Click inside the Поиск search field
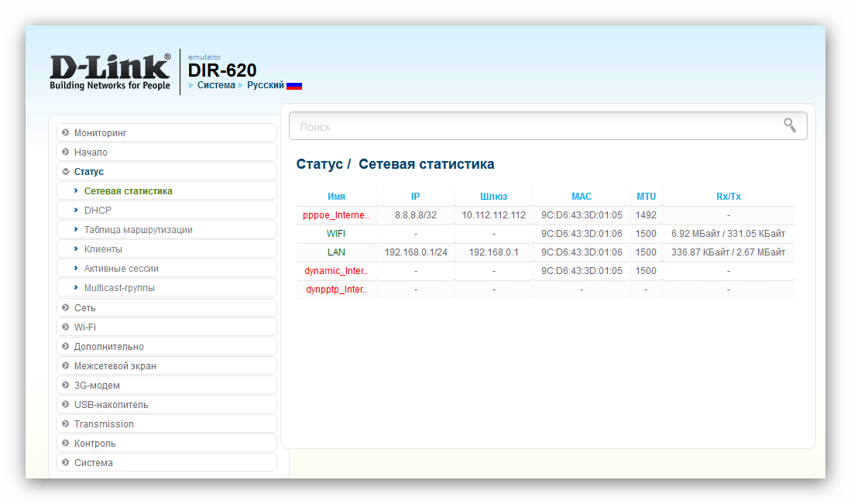This screenshot has width=851, height=504. [x=534, y=126]
